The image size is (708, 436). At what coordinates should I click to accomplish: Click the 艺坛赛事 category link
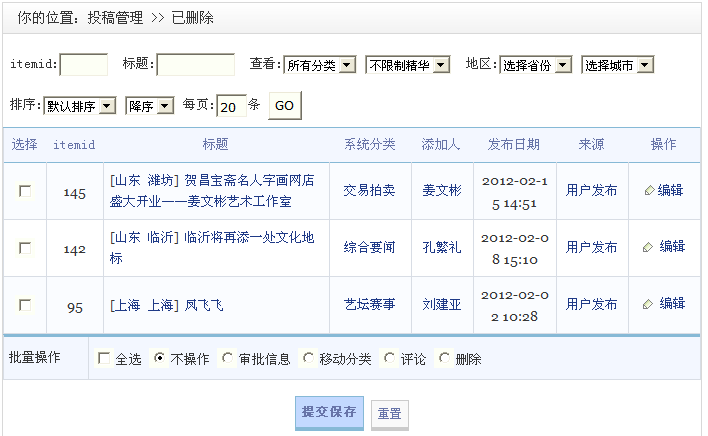(369, 304)
